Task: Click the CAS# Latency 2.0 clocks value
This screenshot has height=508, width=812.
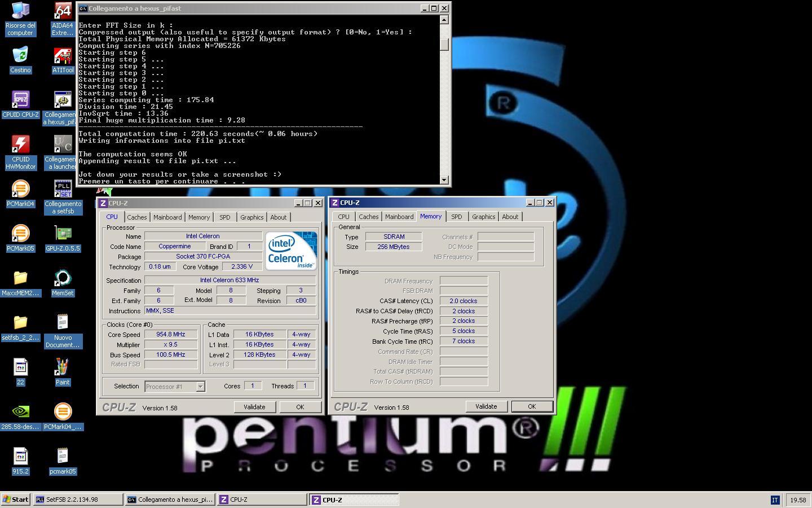Action: 464,301
